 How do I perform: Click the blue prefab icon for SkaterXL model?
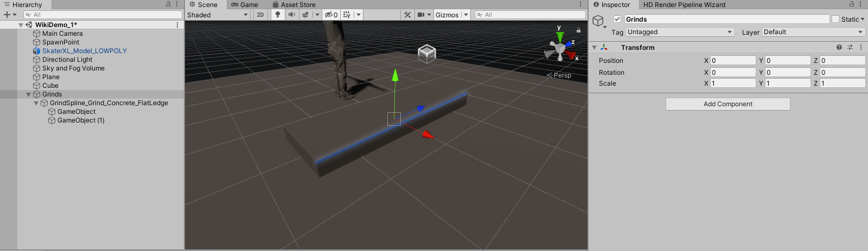click(x=37, y=51)
